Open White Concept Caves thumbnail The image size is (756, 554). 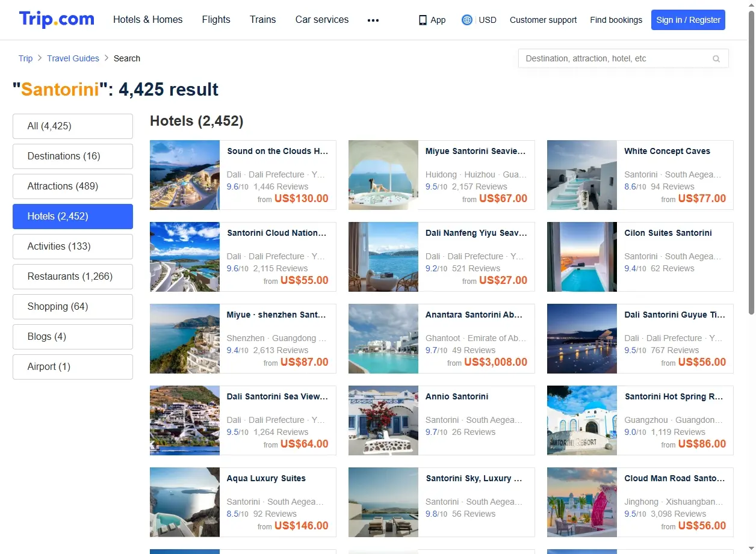[582, 175]
